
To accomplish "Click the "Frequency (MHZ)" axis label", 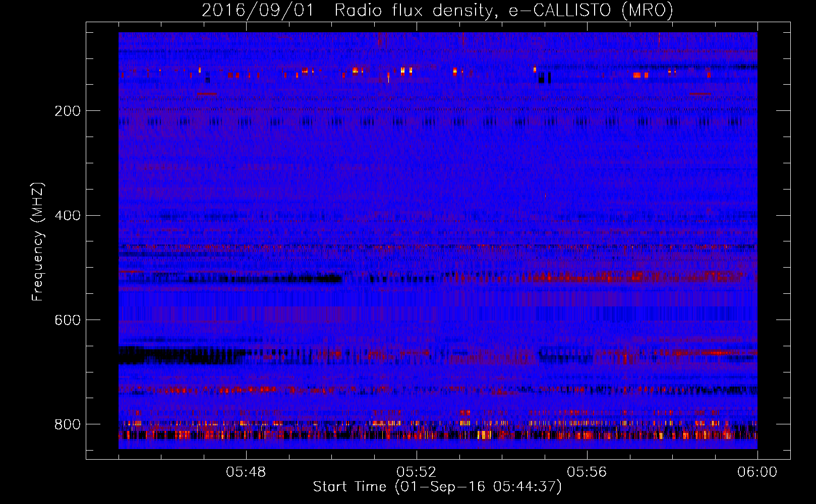I will pos(38,242).
